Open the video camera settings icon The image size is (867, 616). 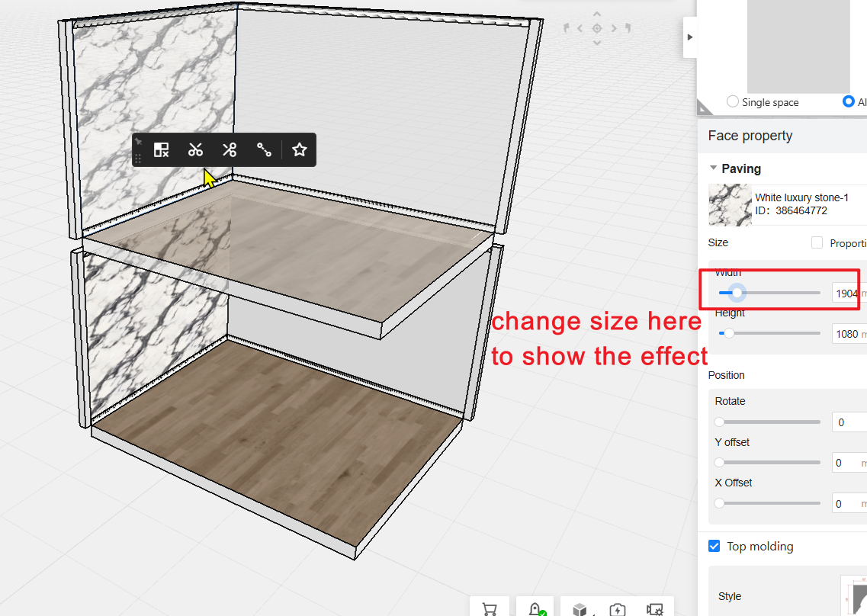pos(654,609)
